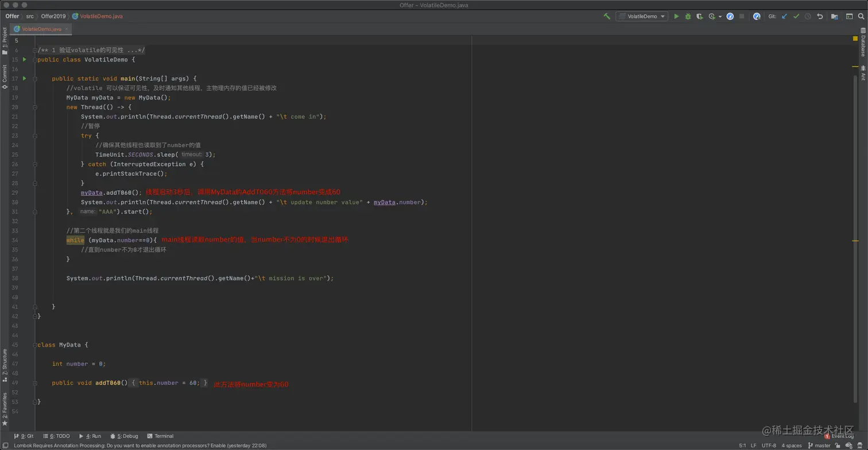Click yellow inspection indicator at scrollbar top
The image size is (868, 450).
(855, 39)
